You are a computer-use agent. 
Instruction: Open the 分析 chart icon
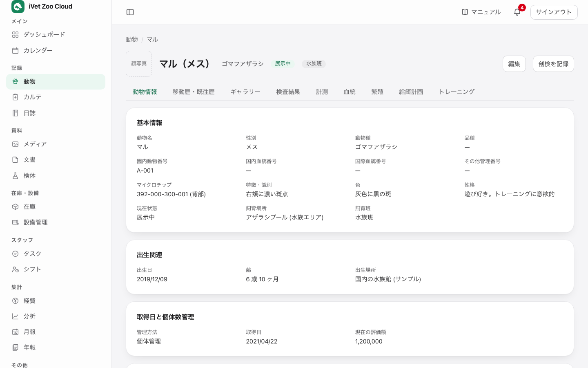(16, 316)
